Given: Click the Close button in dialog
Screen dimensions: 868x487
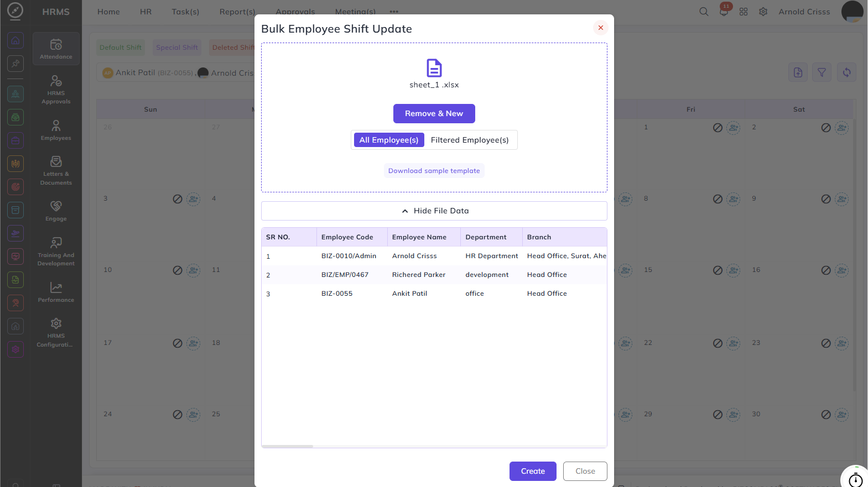Looking at the screenshot, I should pos(585,471).
